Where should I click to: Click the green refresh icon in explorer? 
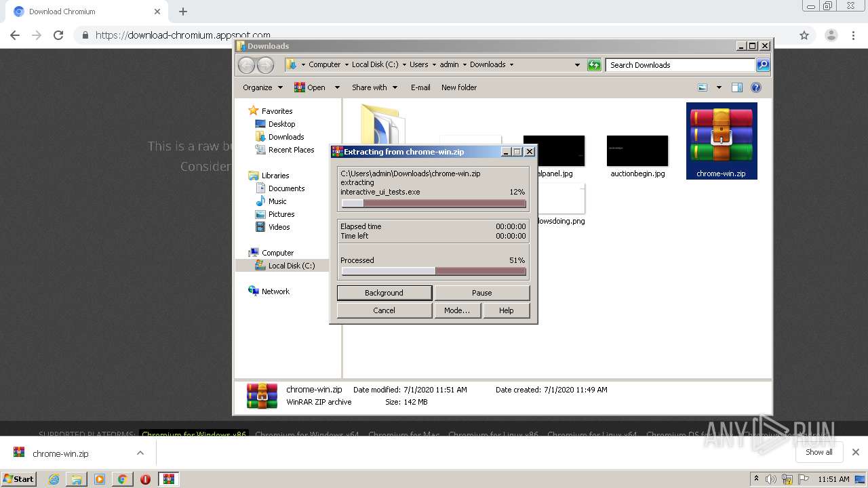[x=594, y=65]
